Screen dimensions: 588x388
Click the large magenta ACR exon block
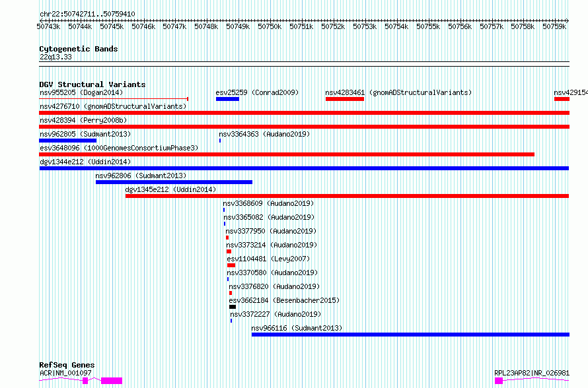pyautogui.click(x=112, y=381)
